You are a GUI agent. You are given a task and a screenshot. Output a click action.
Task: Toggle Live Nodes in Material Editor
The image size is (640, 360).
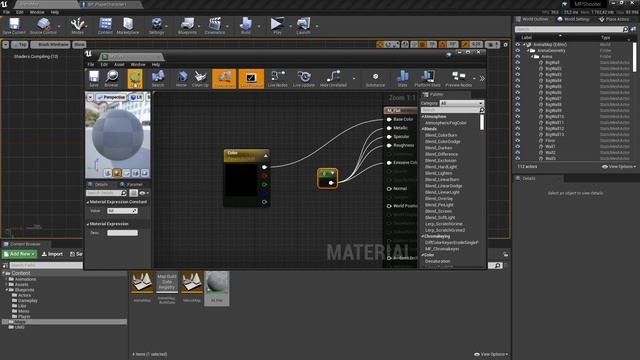(x=278, y=78)
